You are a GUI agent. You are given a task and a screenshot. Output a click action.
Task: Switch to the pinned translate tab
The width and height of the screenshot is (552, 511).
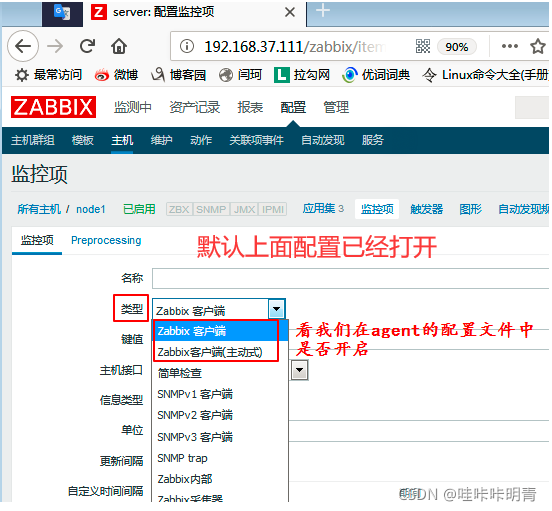[x=62, y=13]
